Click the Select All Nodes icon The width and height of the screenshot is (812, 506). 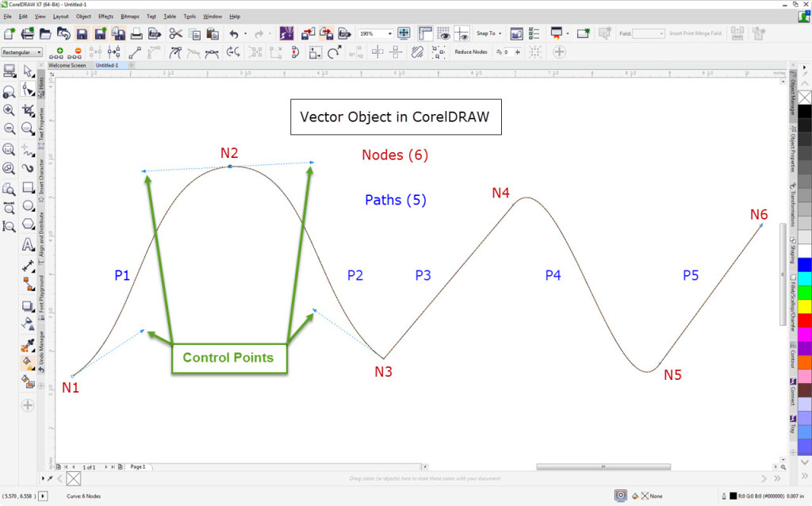click(x=438, y=52)
